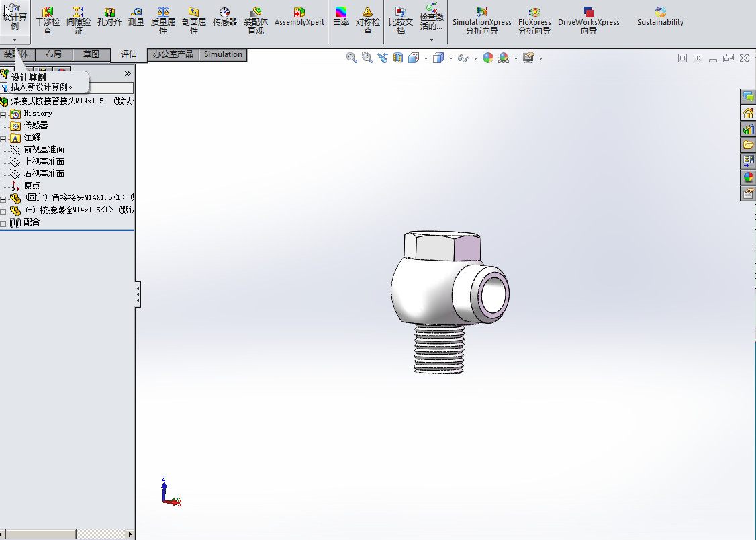Viewport: 756px width, 540px height.
Task: Open View Settings dropdown arrow
Action: [540, 59]
